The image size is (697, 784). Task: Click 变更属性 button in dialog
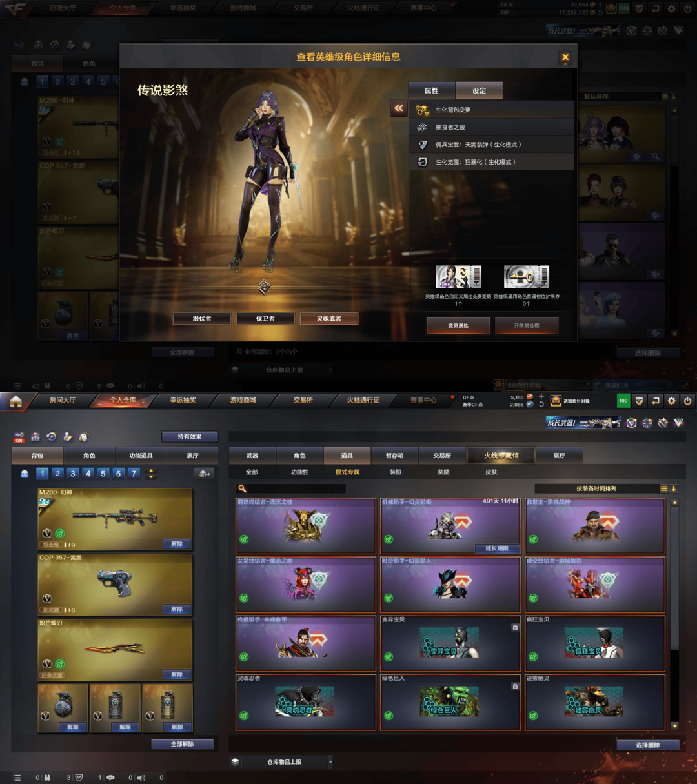point(458,326)
